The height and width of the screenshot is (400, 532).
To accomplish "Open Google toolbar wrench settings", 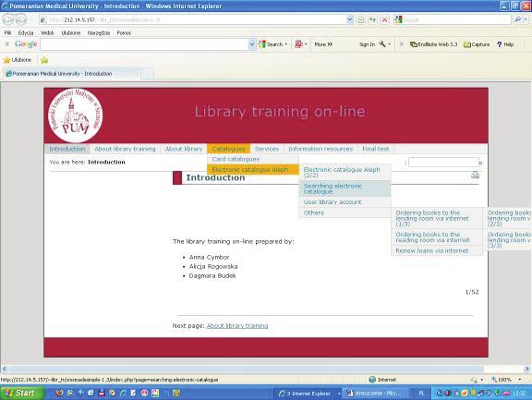I will coord(382,44).
